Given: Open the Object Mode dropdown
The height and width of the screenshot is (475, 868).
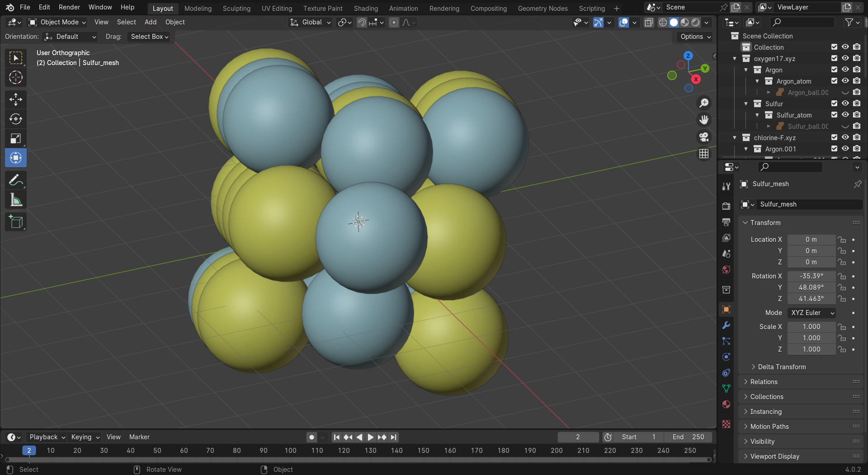Looking at the screenshot, I should 57,22.
